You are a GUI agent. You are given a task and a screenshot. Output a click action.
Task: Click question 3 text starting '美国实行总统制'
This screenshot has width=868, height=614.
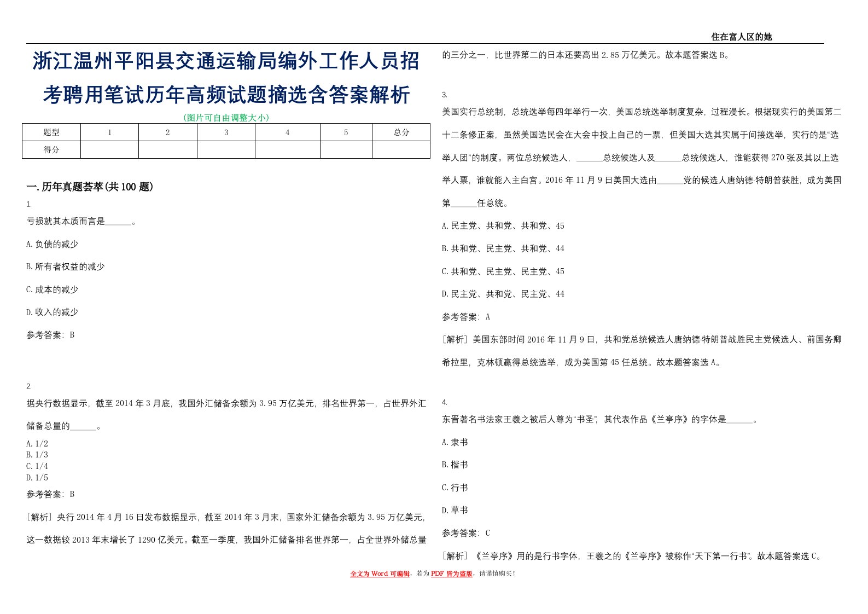[x=642, y=158]
